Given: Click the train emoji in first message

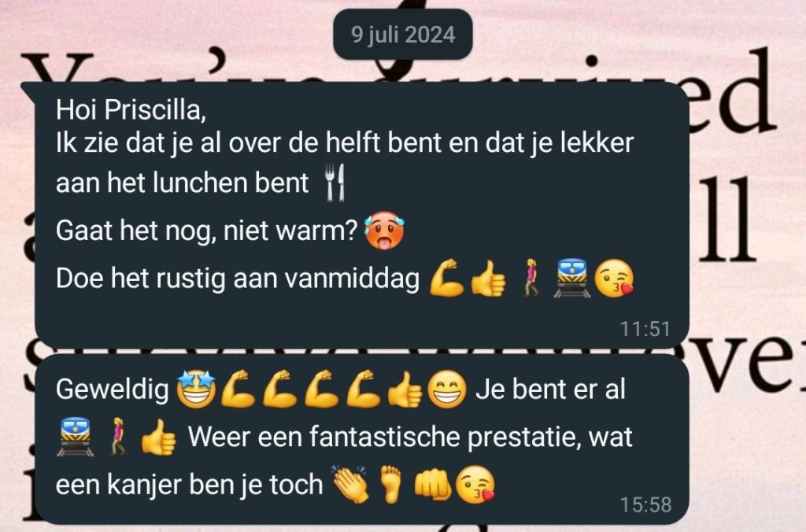Looking at the screenshot, I should [571, 278].
